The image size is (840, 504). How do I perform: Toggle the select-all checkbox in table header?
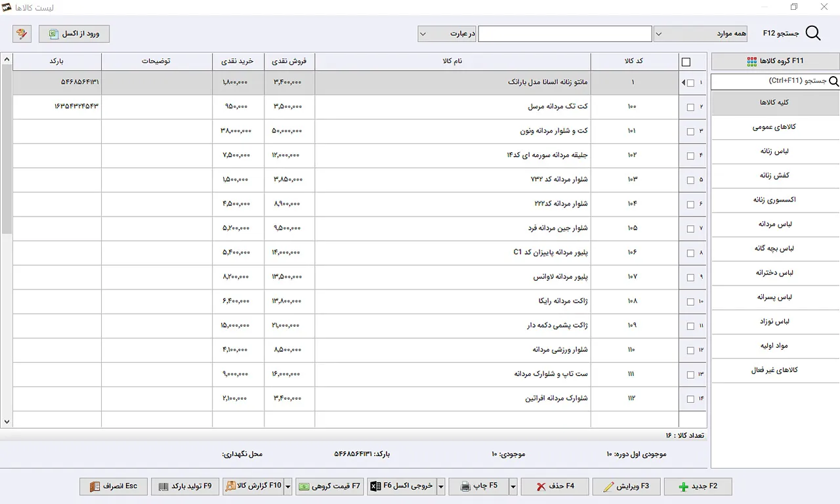pyautogui.click(x=686, y=62)
